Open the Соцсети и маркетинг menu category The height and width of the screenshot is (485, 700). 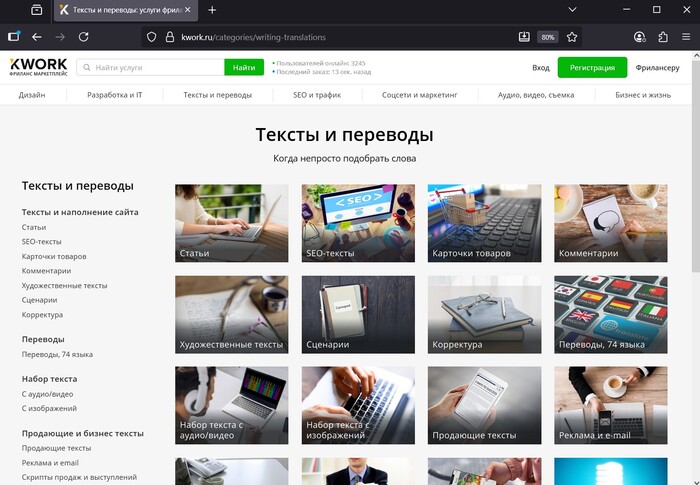[x=420, y=95]
